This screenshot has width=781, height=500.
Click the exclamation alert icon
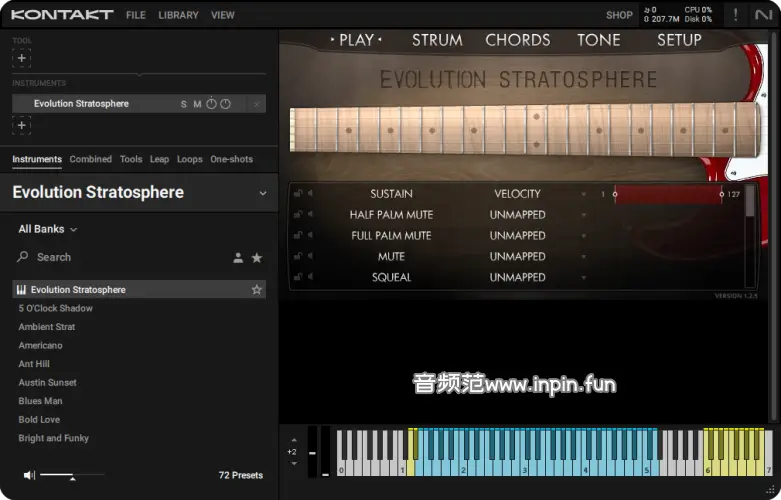(x=736, y=15)
